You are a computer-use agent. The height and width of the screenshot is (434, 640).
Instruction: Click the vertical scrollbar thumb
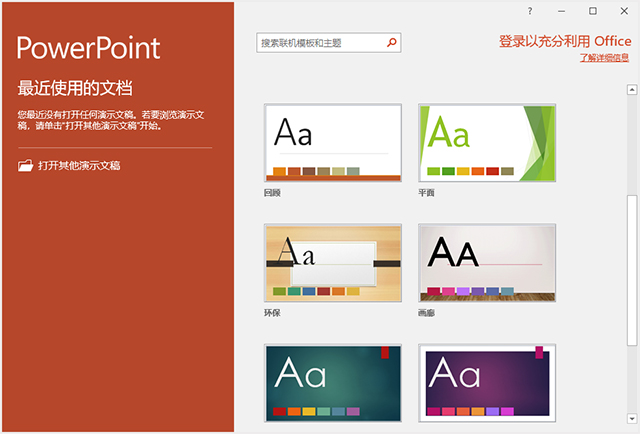[x=632, y=271]
